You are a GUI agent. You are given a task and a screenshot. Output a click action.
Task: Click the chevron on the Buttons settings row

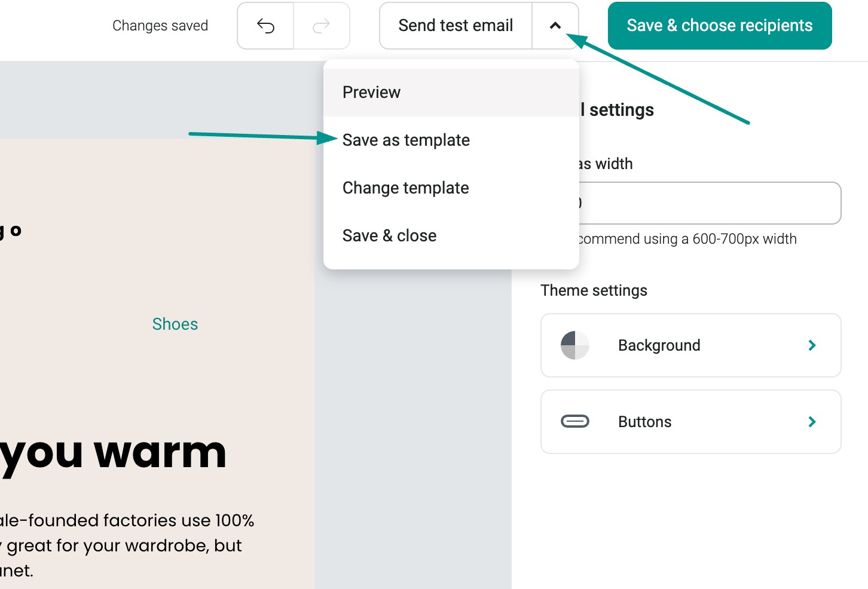point(812,422)
